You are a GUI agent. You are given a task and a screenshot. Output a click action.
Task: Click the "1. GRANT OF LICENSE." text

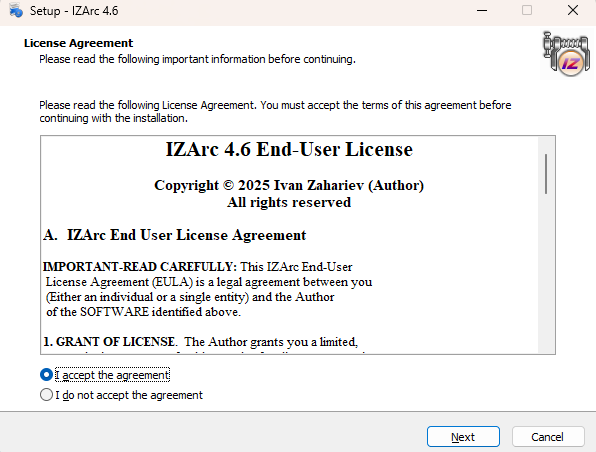point(110,342)
